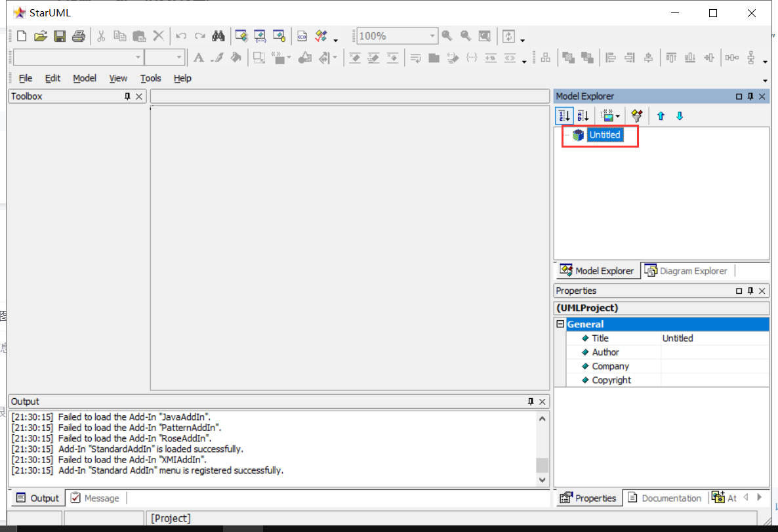Screen dimensions: 778x532
Task: Click the Align Top icon
Action: pyautogui.click(x=671, y=58)
